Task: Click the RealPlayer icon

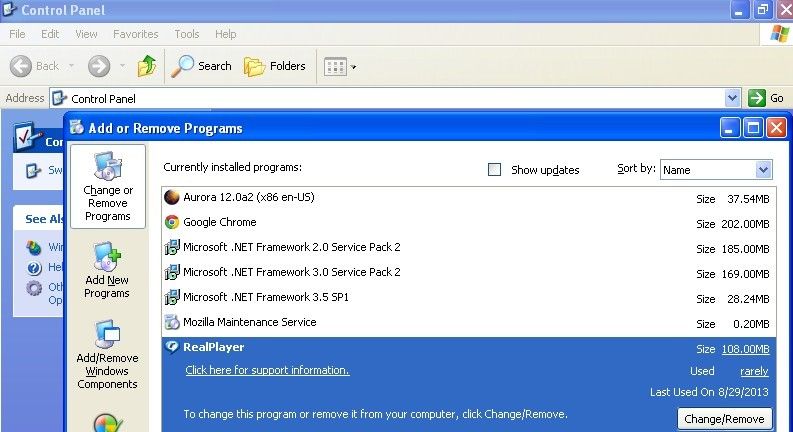Action: [x=172, y=347]
